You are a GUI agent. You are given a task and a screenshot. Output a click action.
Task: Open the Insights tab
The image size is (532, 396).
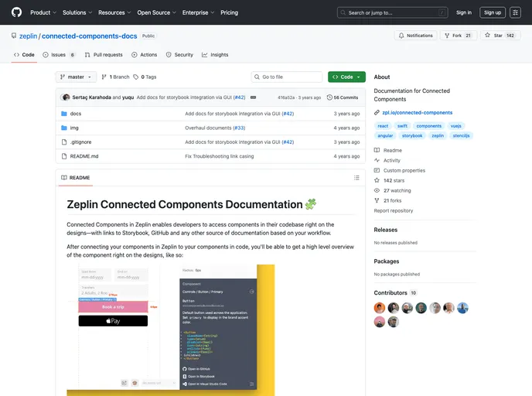(215, 55)
